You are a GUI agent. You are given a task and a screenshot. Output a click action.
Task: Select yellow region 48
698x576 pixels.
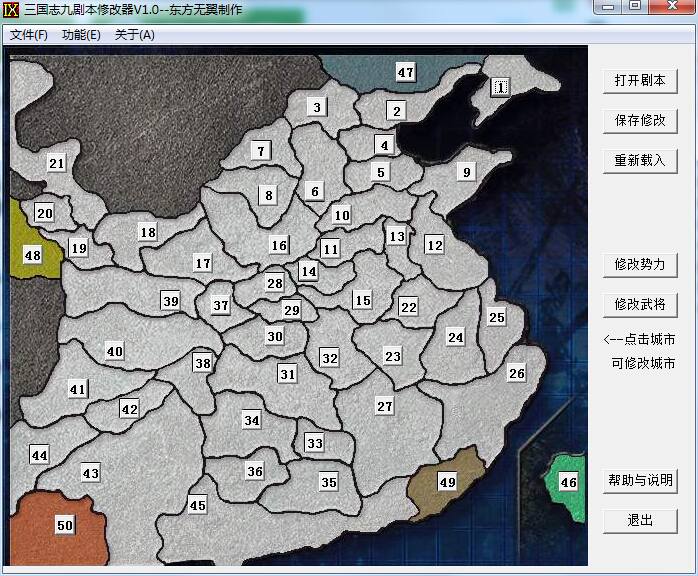(32, 256)
